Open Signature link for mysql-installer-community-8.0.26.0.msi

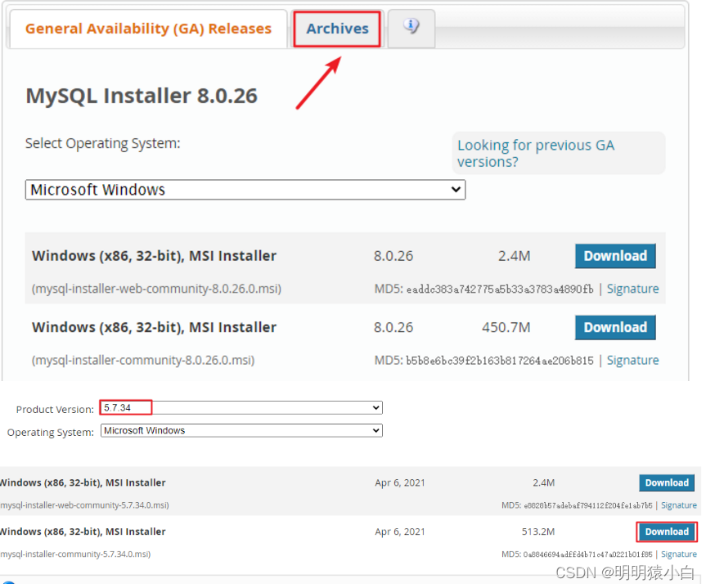click(x=632, y=361)
